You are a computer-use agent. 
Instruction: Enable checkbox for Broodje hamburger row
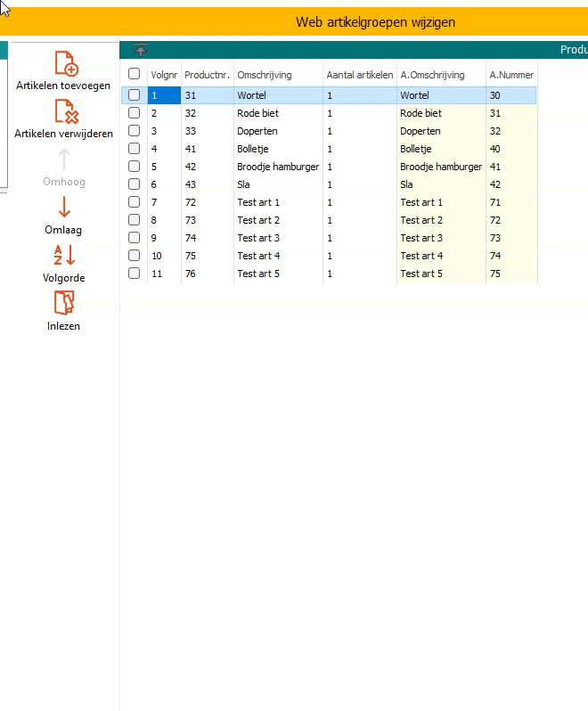coord(134,166)
